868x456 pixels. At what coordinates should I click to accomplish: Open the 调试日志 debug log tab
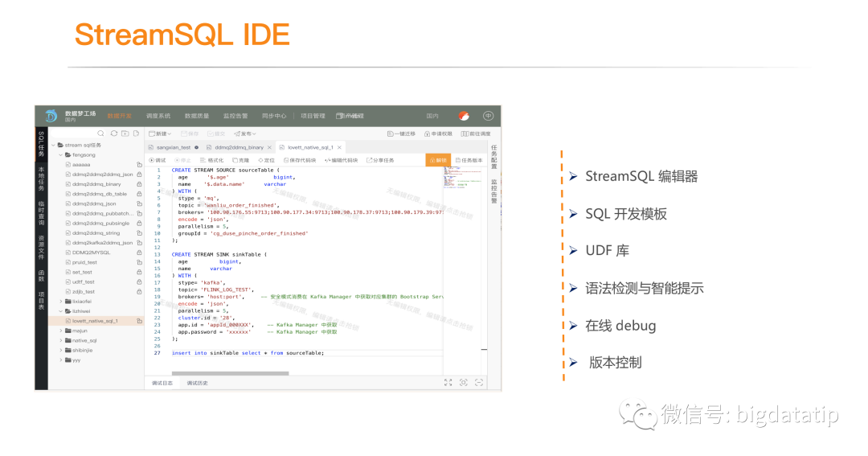pos(162,383)
